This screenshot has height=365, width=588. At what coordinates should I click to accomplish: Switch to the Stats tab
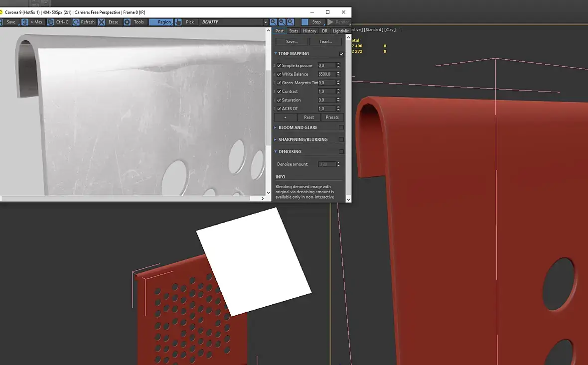(x=294, y=31)
